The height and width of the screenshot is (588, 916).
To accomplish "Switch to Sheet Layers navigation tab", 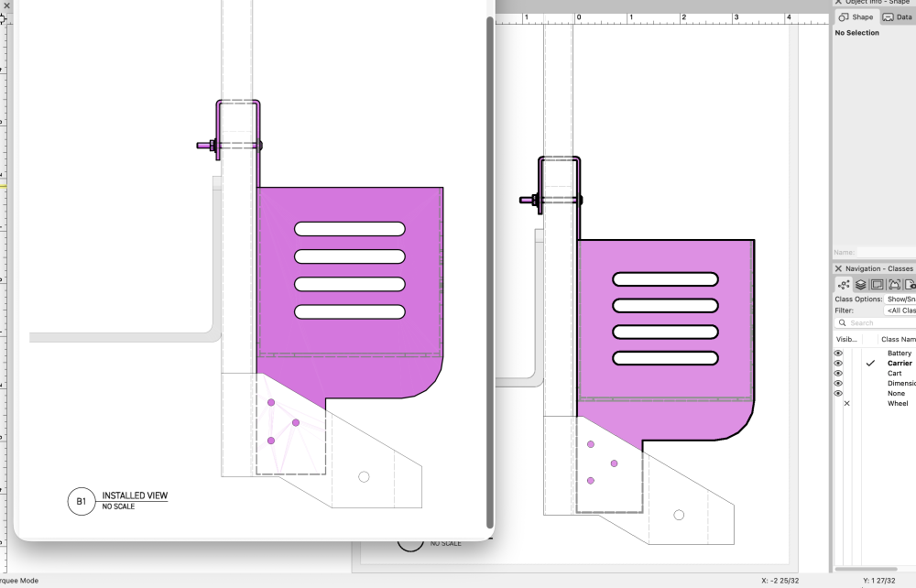I will tap(877, 285).
